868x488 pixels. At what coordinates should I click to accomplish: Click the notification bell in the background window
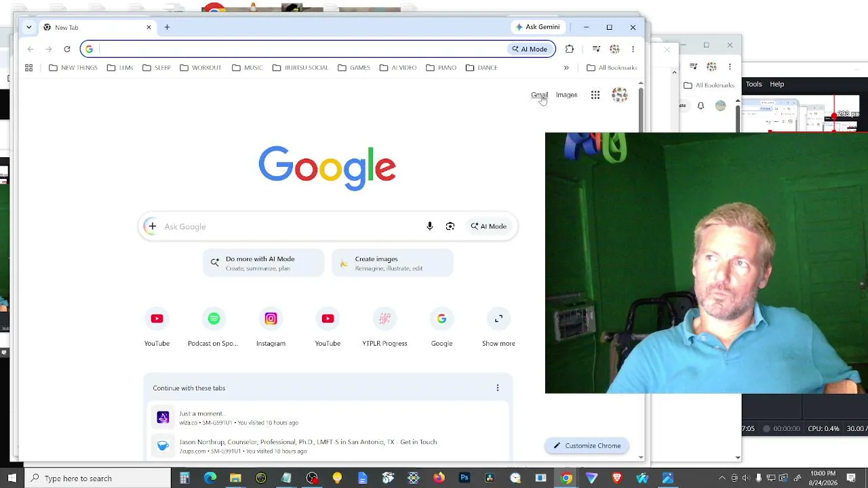pyautogui.click(x=701, y=106)
